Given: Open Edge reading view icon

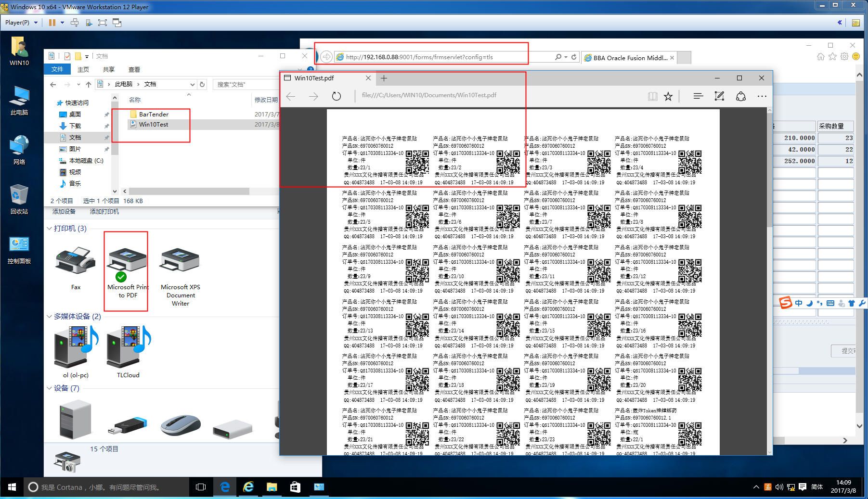Looking at the screenshot, I should pos(652,96).
